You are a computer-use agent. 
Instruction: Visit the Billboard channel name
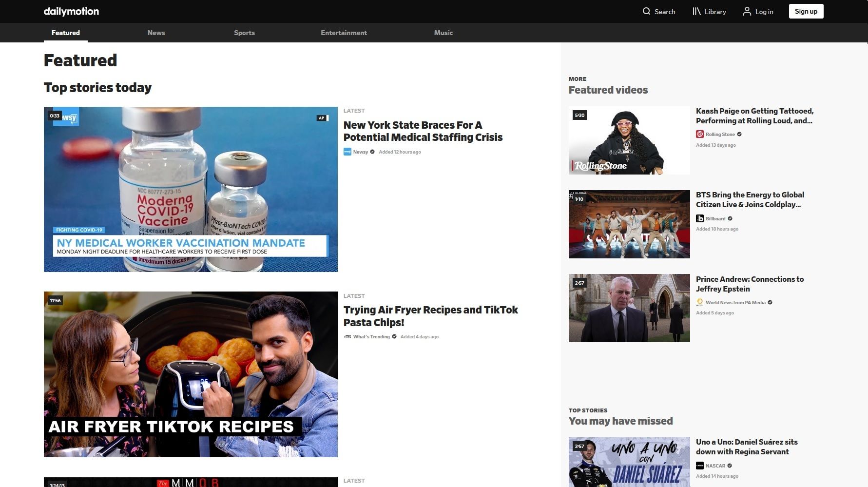tap(715, 218)
